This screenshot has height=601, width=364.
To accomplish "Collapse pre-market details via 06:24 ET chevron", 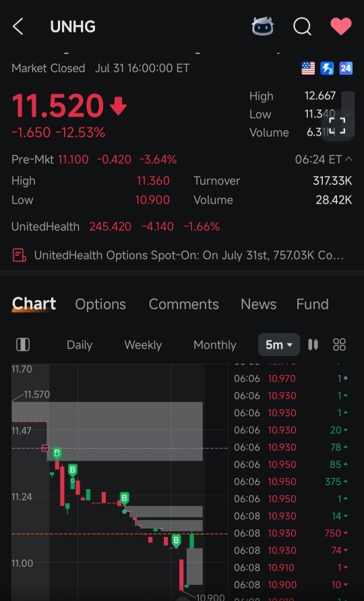I will coord(348,159).
